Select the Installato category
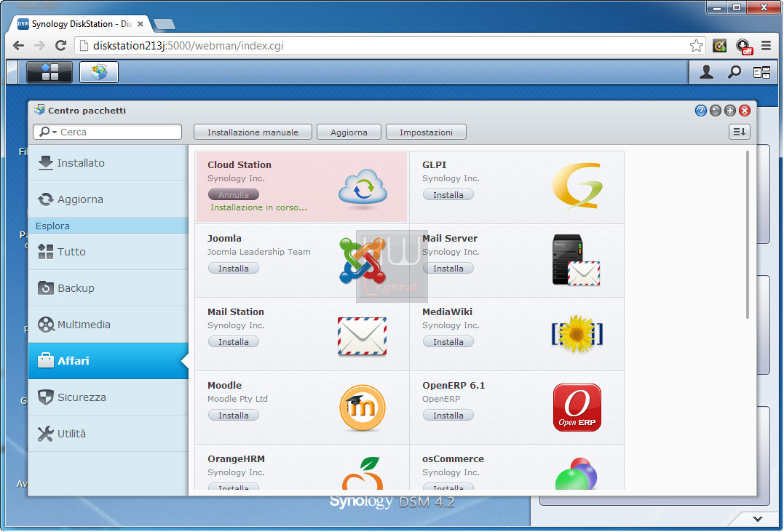 point(108,163)
